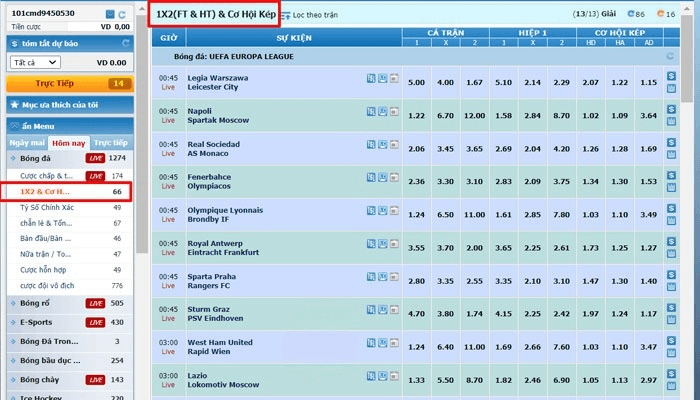
Task: Open statistics icon for Lazio match
Action: pos(371,376)
